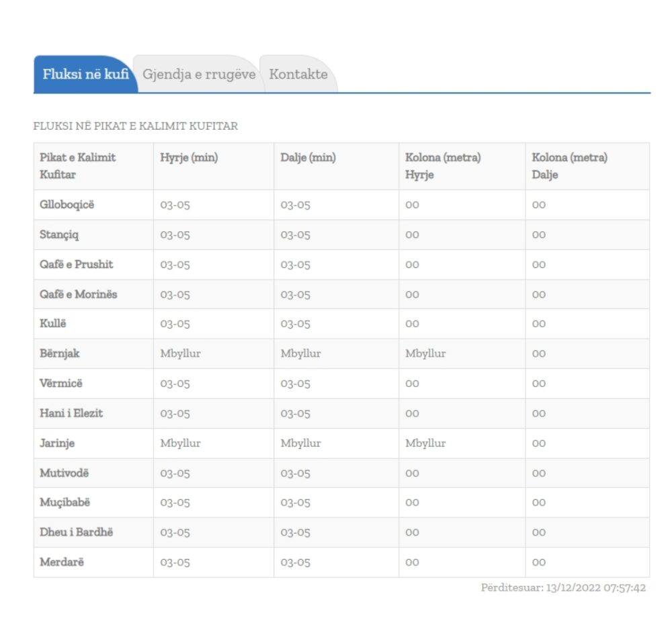Image resolution: width=672 pixels, height=637 pixels.
Task: Click Dalje value Mbyllur in Bërnjak row
Action: coord(301,353)
